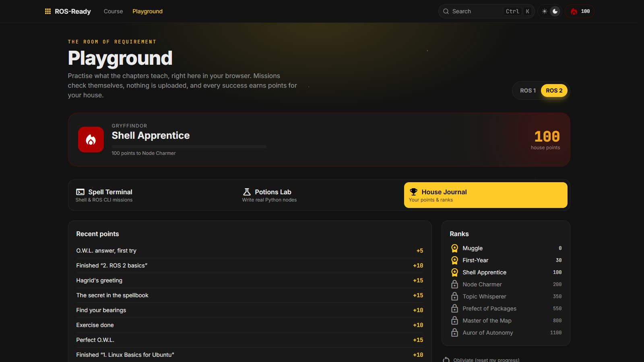Click the House Journal trophy icon

tap(413, 192)
